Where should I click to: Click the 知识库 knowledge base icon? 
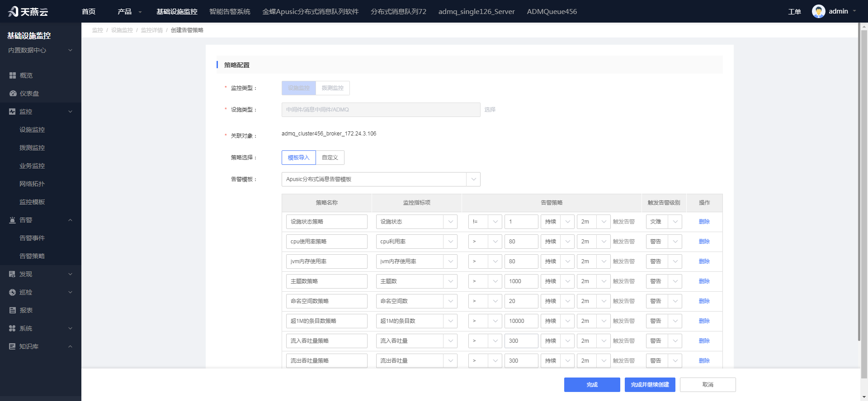pos(12,346)
